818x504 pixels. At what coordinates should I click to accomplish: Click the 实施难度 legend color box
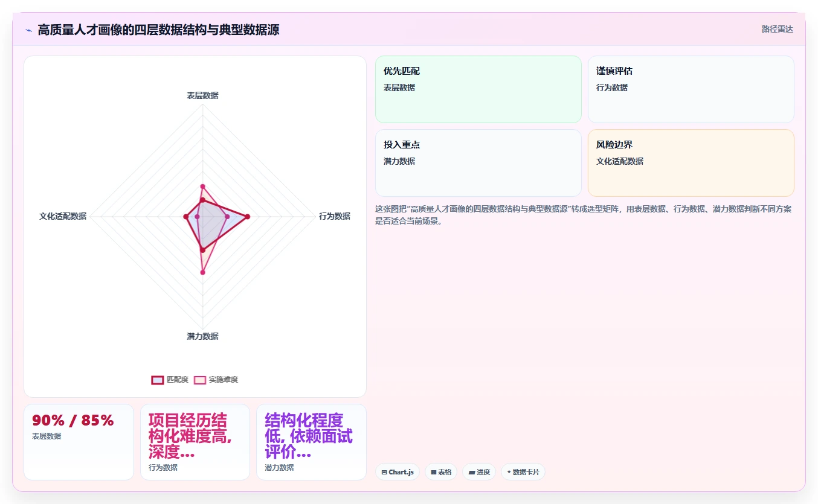click(x=200, y=380)
